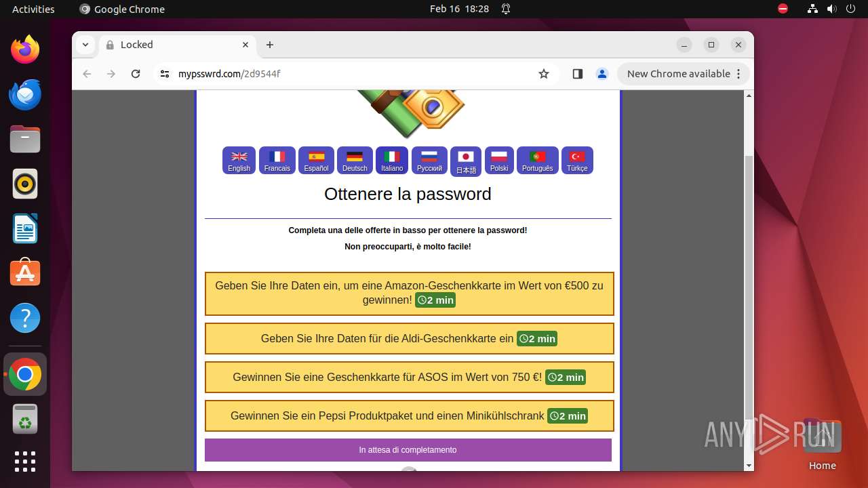Open a new tab
This screenshot has width=868, height=488.
coord(270,45)
